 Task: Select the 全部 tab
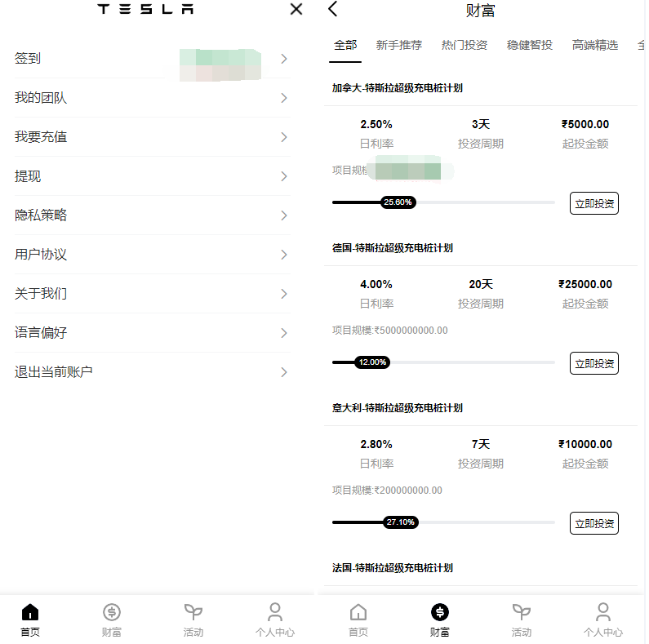[x=345, y=45]
